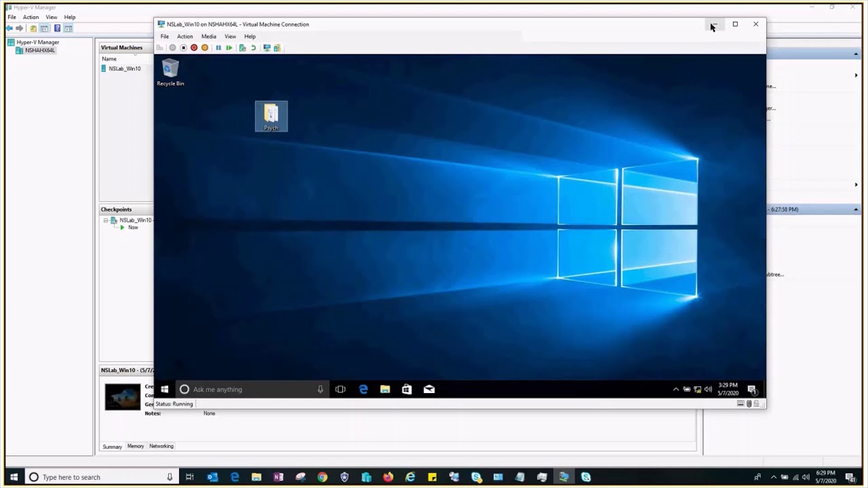Image resolution: width=868 pixels, height=488 pixels.
Task: Pause the virtual machine
Action: coord(218,47)
